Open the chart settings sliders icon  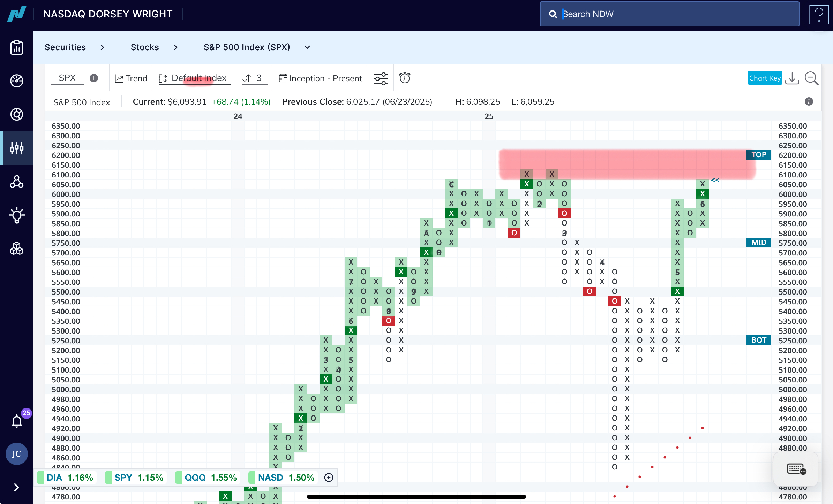[x=381, y=78]
